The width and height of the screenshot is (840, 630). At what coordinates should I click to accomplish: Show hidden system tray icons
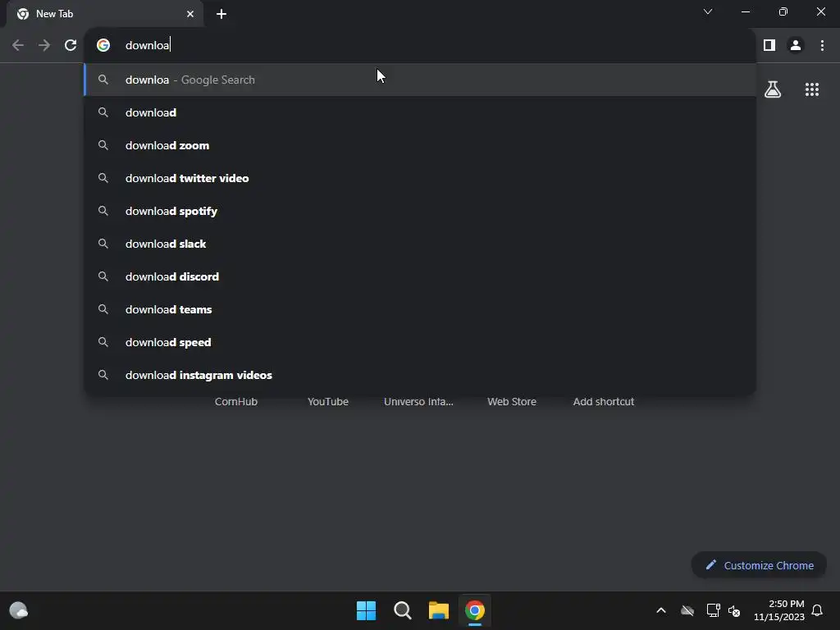coord(661,610)
